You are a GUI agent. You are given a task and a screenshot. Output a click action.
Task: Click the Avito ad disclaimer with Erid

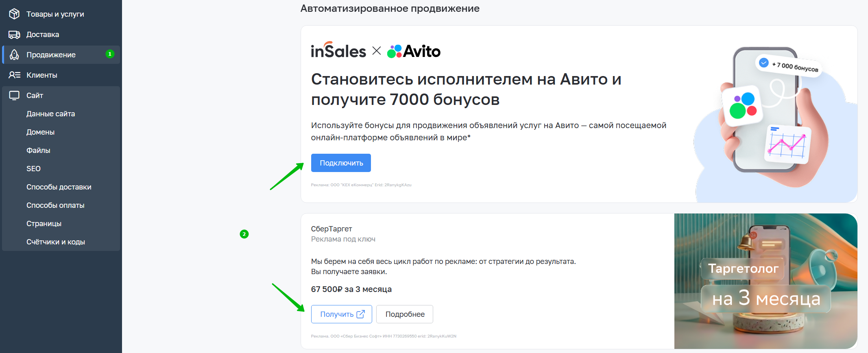(361, 185)
